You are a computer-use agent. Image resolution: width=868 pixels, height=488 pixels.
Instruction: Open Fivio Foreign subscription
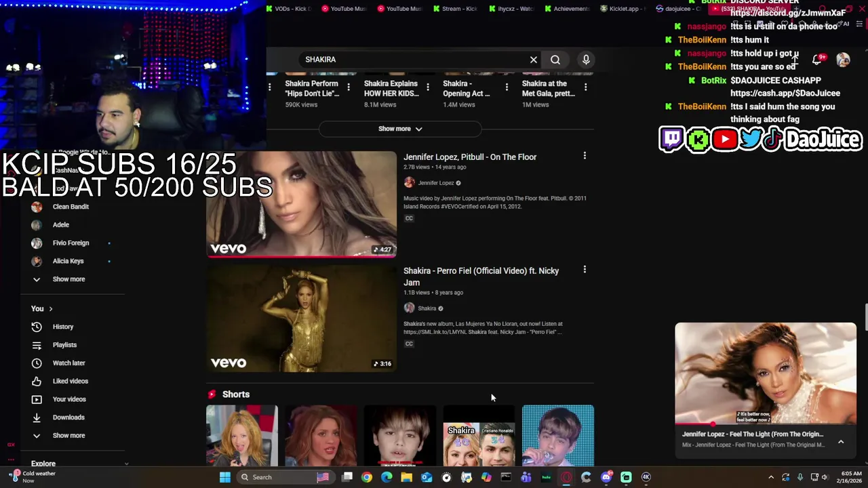(71, 243)
